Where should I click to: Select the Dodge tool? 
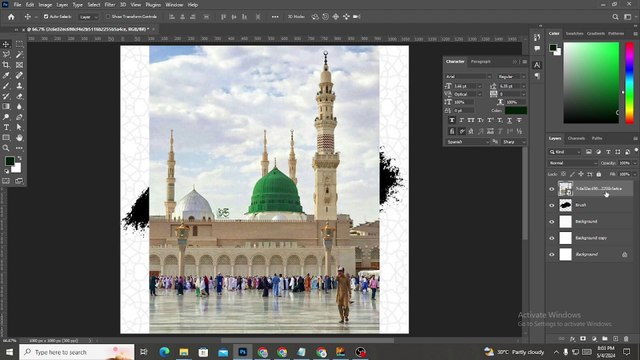6,117
